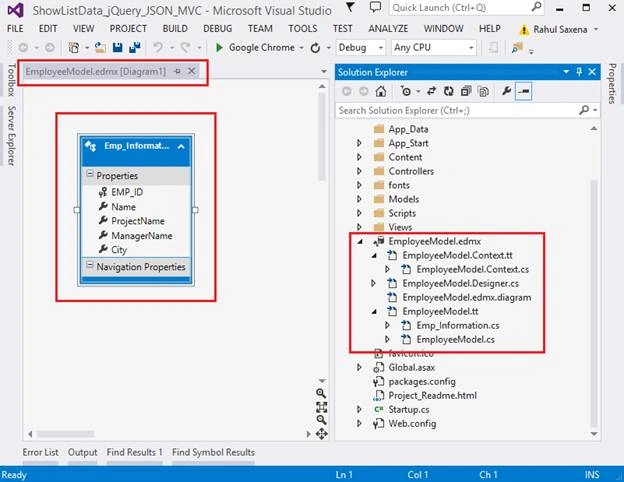Select Emp_Information.cs in Solution Explorer
624x482 pixels.
[458, 326]
